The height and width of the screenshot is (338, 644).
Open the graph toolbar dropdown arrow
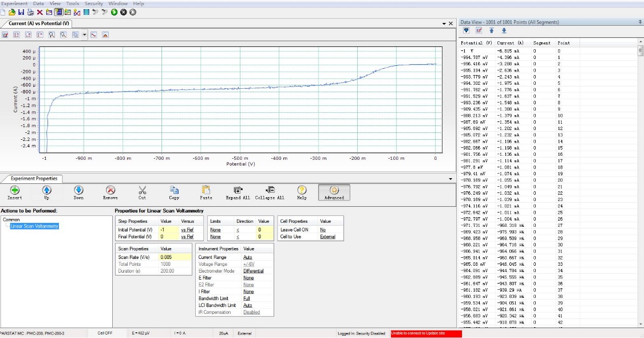point(84,35)
